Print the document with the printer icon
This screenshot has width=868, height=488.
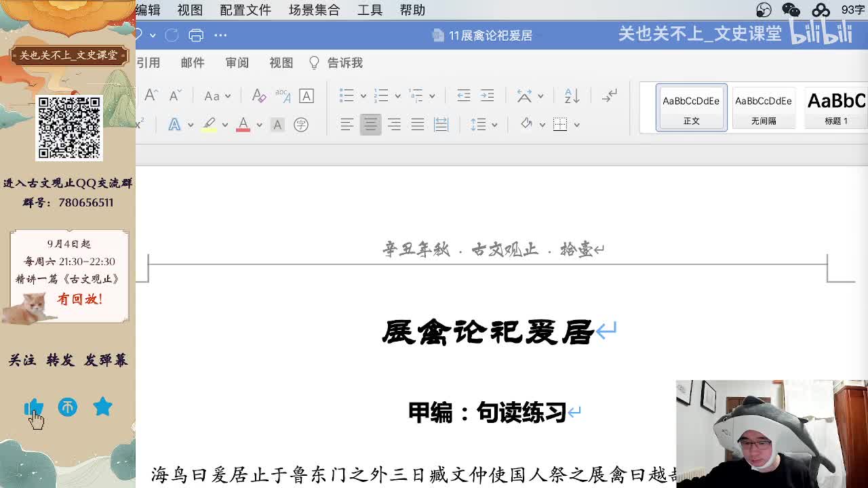pyautogui.click(x=196, y=35)
